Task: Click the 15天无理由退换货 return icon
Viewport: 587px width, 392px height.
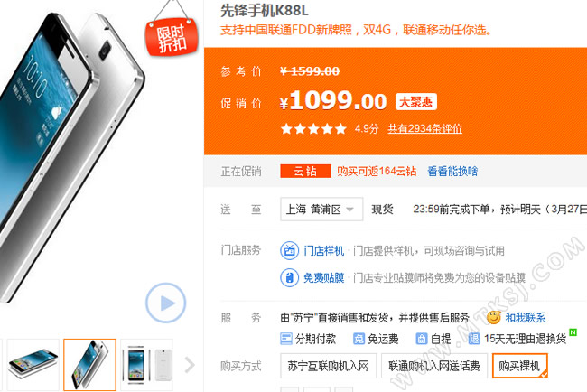Action: click(x=474, y=339)
